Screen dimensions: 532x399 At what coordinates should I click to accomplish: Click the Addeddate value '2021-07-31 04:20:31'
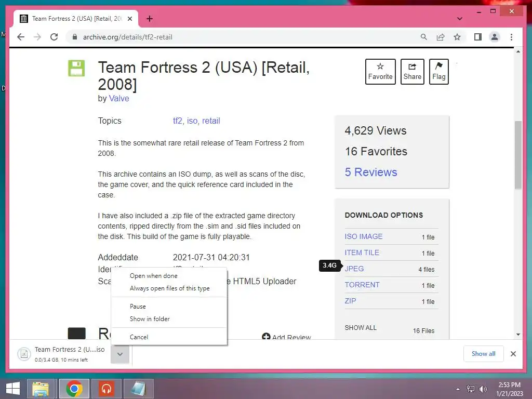211,258
